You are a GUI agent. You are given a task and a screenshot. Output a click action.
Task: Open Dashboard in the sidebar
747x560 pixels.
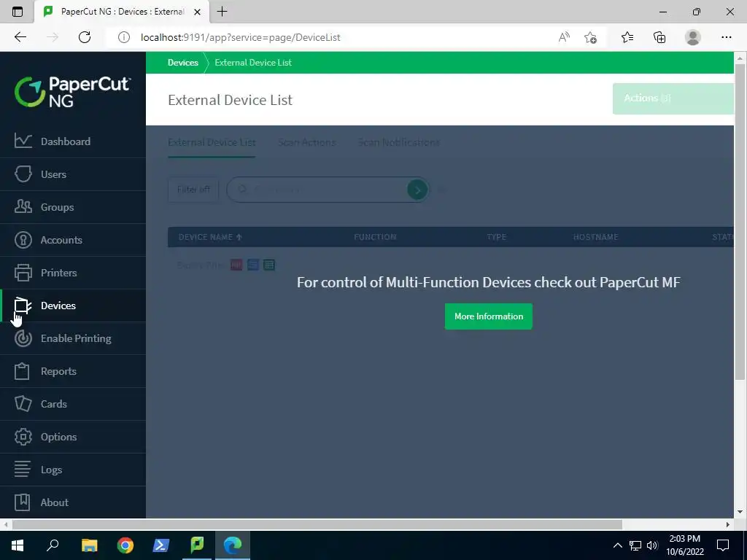coord(73,141)
